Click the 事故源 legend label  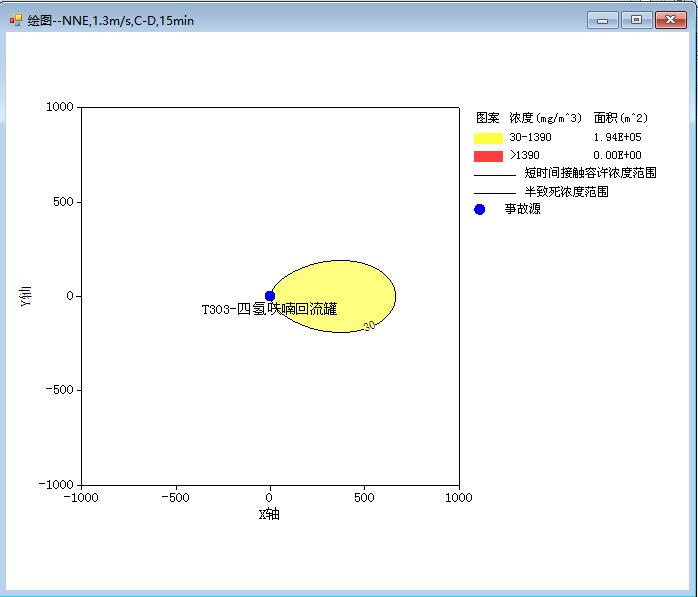pos(522,209)
